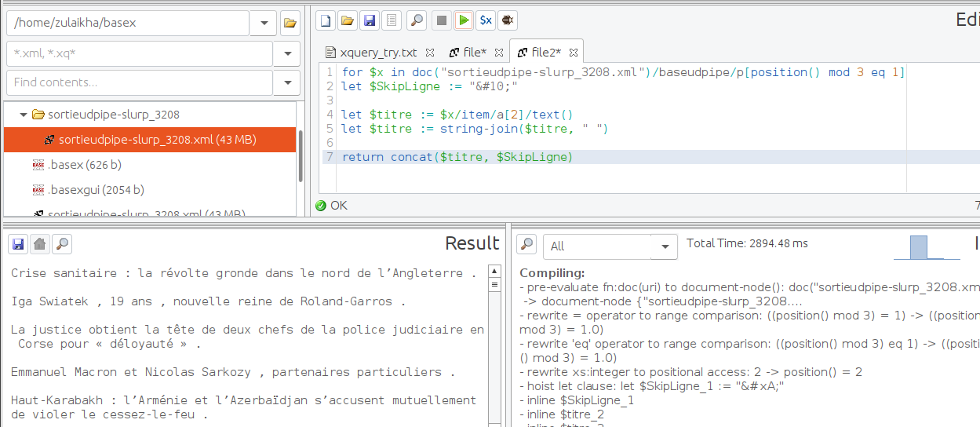Search in the query info panel
This screenshot has height=427, width=980.
point(527,246)
